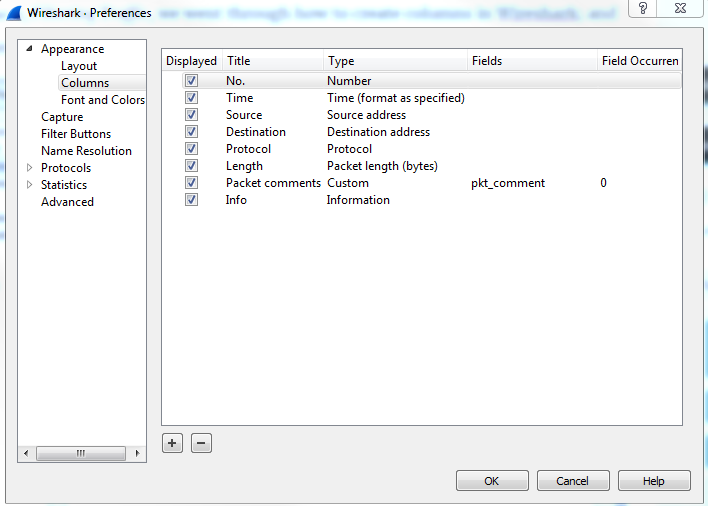Close the Preferences dialog window

pos(680,8)
